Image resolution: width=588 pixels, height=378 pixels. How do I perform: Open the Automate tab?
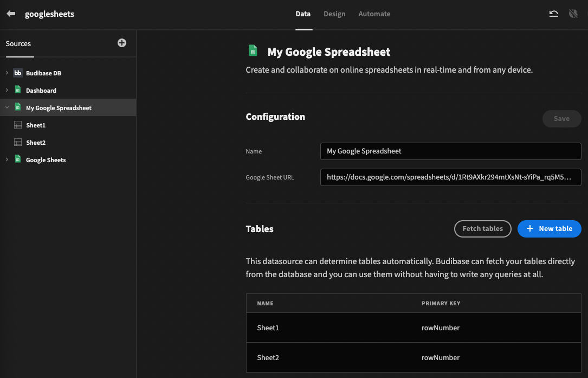pos(374,14)
